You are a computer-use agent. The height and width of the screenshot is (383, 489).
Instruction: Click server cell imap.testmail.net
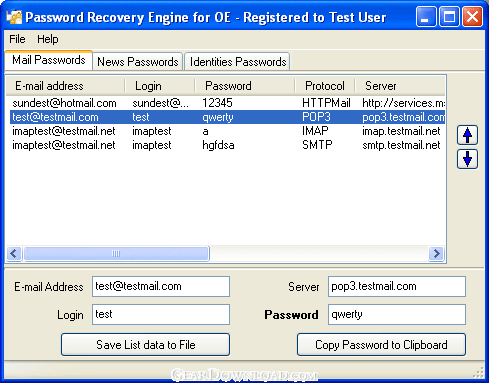[401, 131]
